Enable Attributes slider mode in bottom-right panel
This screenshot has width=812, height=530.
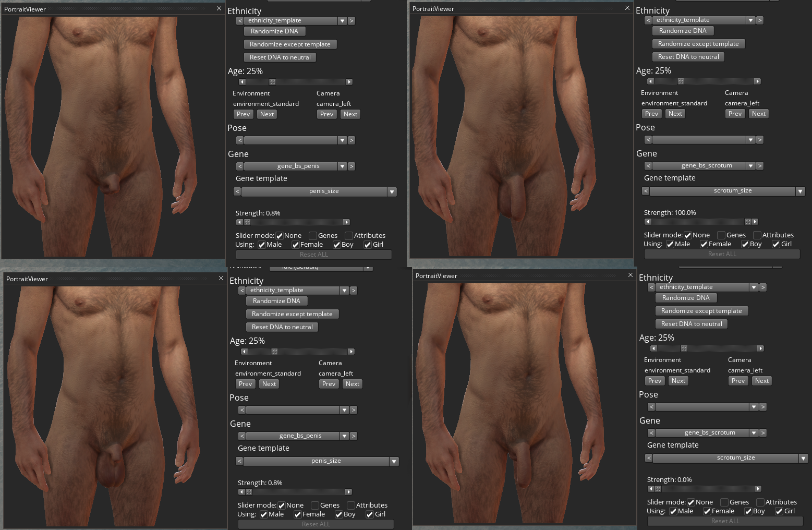(760, 502)
